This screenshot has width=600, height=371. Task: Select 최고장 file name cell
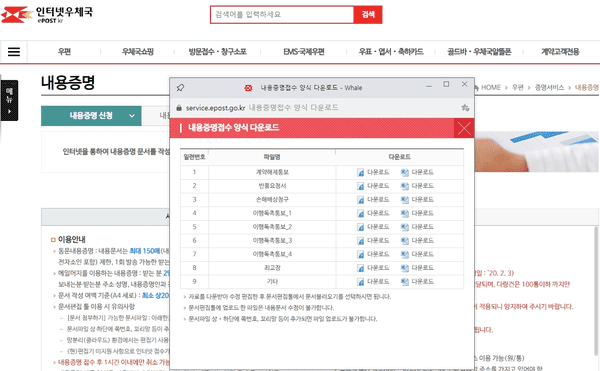tap(272, 268)
